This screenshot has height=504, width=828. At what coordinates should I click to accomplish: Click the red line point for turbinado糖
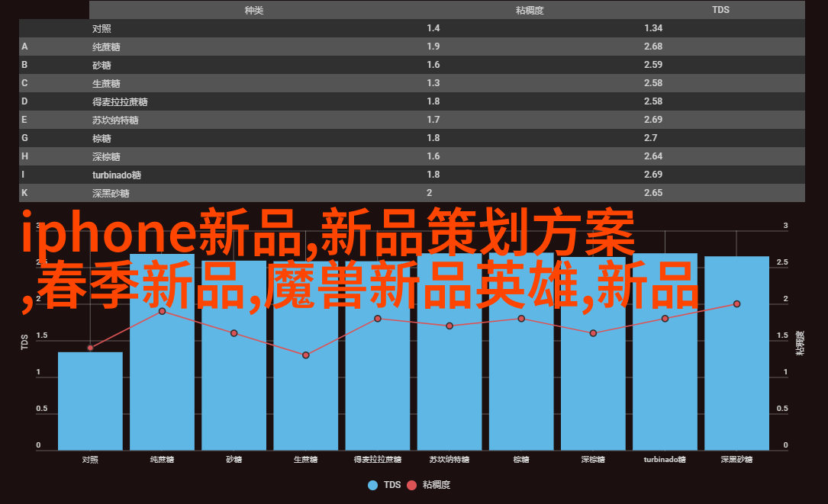665,319
